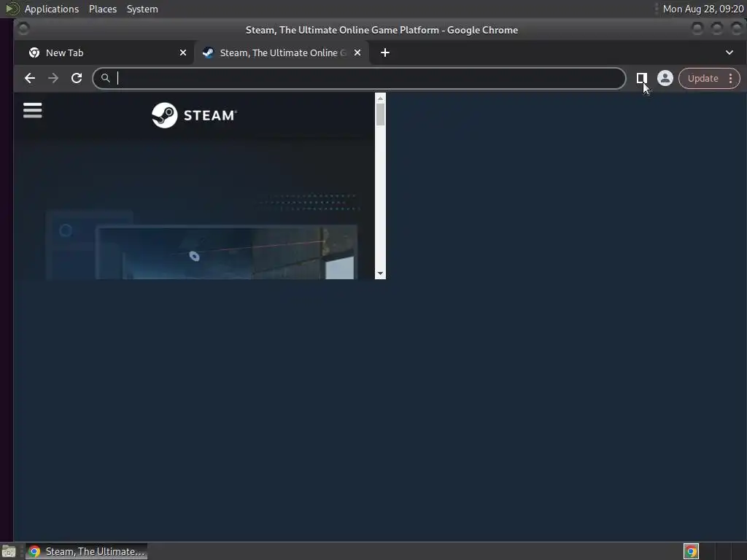Switch to the New Tab tab
Screen dimensions: 747x560
(103, 52)
